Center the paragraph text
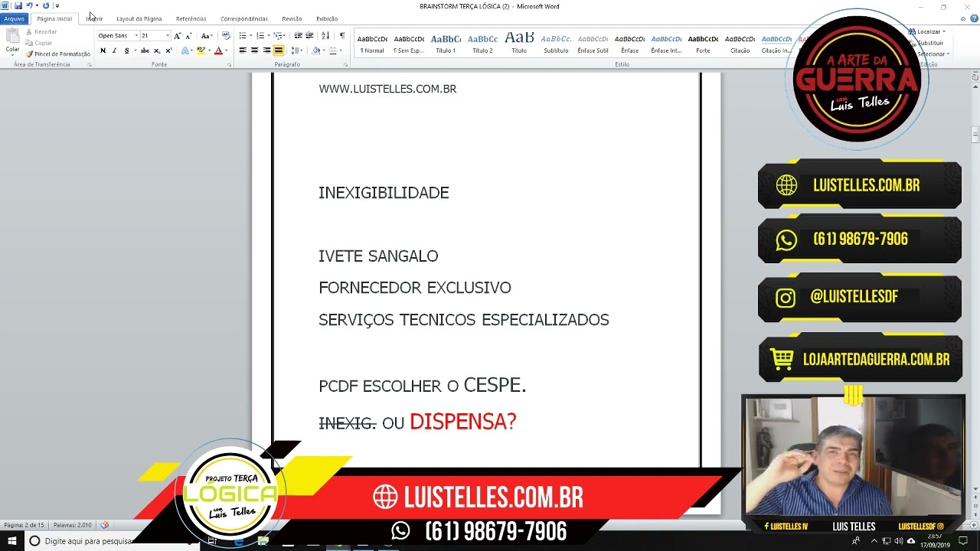 click(x=254, y=51)
